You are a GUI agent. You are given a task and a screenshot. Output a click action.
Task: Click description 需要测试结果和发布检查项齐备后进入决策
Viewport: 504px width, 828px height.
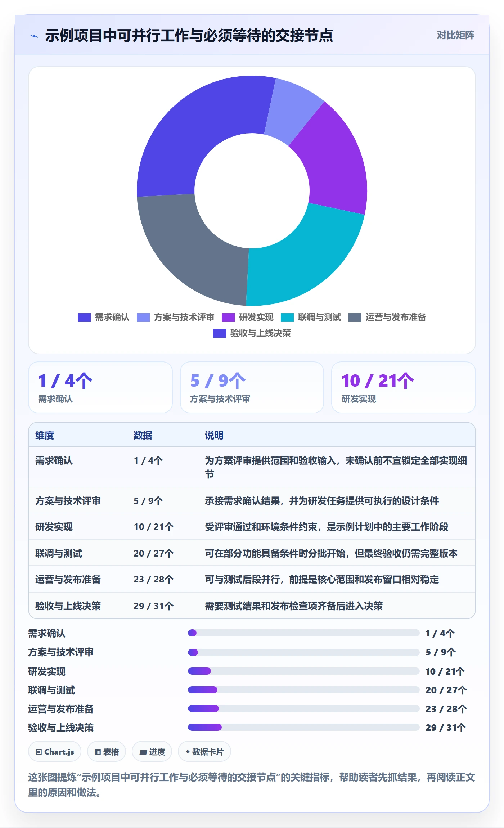coord(294,606)
